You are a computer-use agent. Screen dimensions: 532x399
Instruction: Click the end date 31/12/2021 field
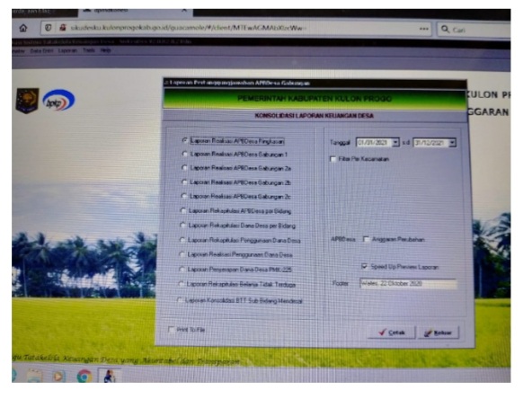[x=430, y=143]
